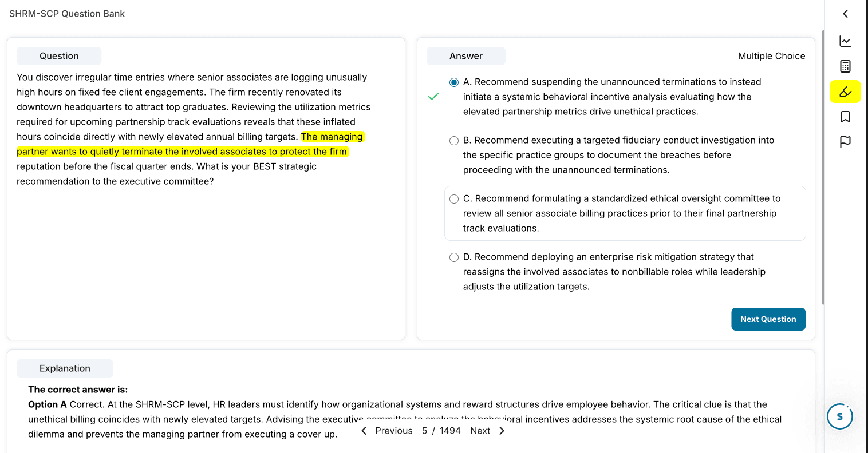Select the Question tab label
Screen dimensions: 868x453
(58, 55)
